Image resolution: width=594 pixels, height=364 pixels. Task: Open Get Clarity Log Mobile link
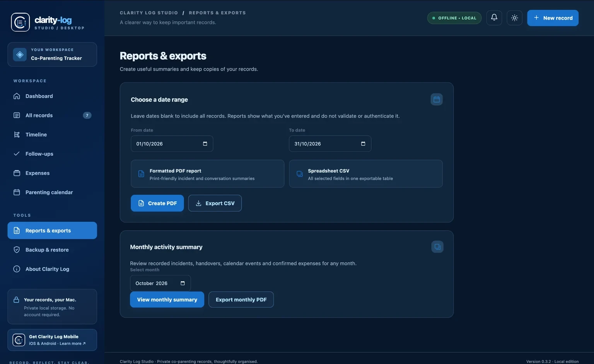(x=52, y=340)
